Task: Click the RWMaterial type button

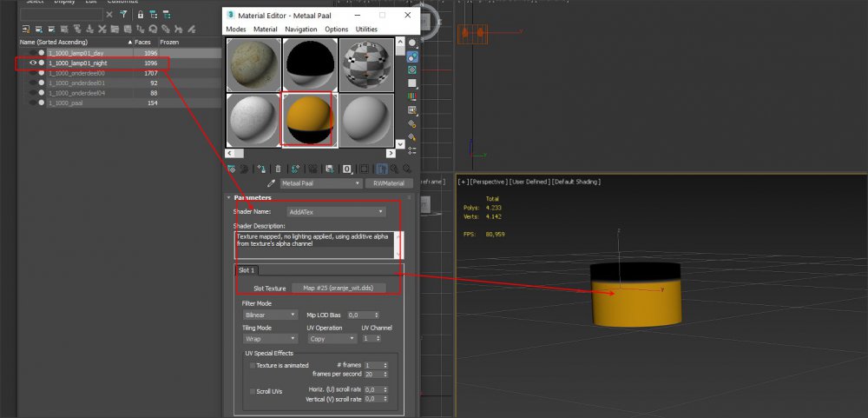Action: 390,183
